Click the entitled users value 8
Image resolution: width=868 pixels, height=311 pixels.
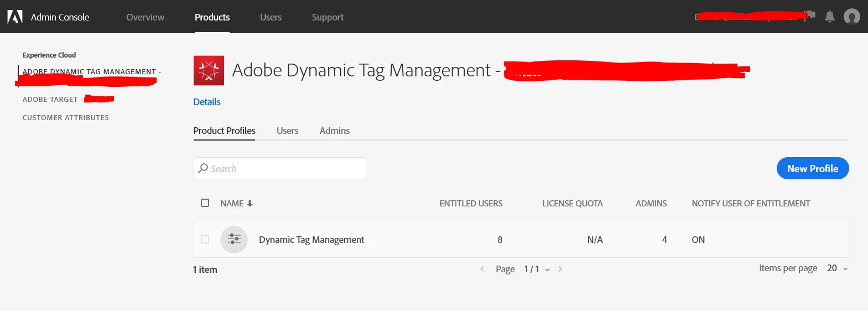click(500, 240)
